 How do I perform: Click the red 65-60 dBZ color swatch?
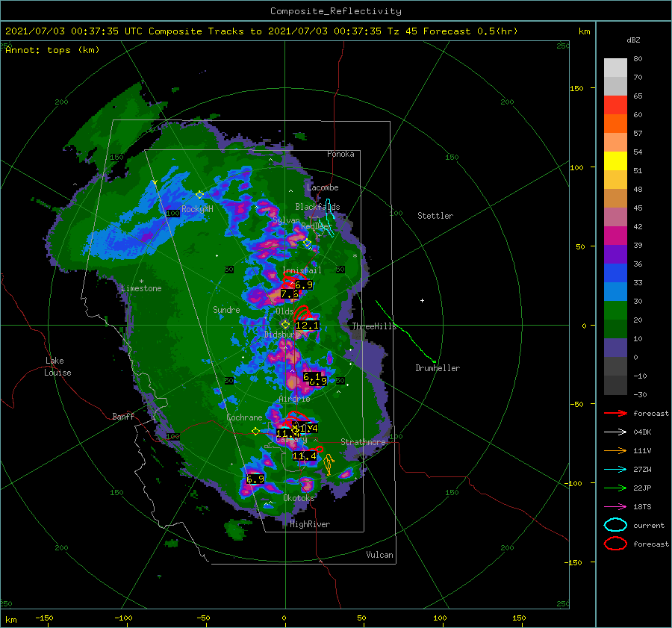tap(615, 105)
